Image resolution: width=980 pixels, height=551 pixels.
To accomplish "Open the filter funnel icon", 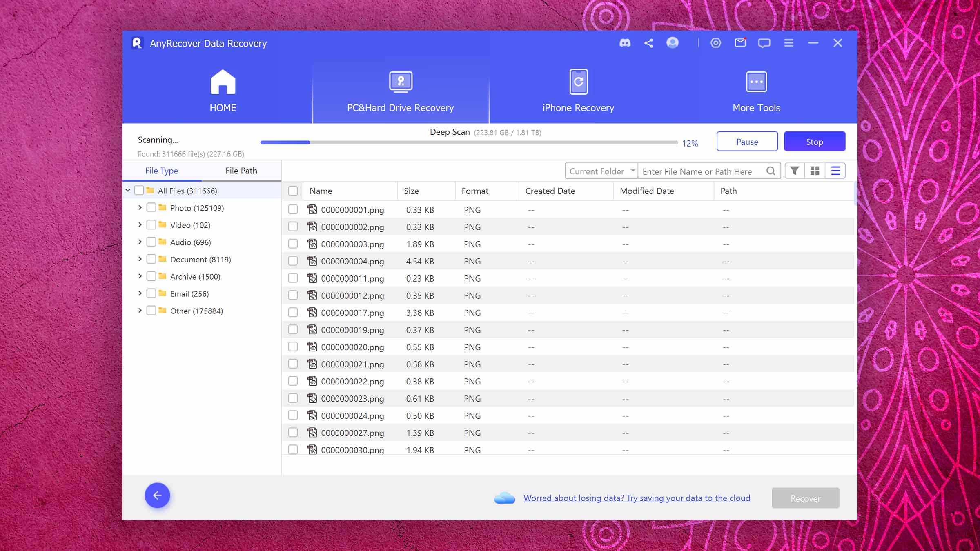I will pyautogui.click(x=794, y=171).
